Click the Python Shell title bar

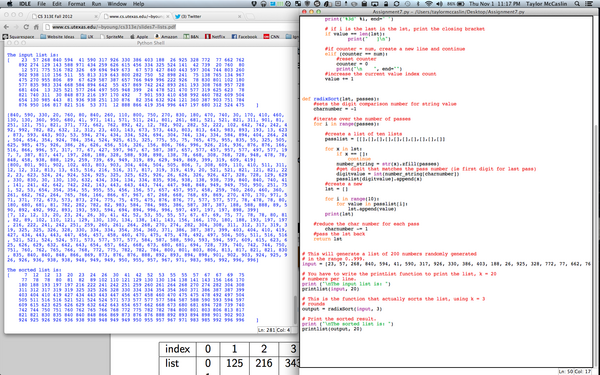point(151,43)
